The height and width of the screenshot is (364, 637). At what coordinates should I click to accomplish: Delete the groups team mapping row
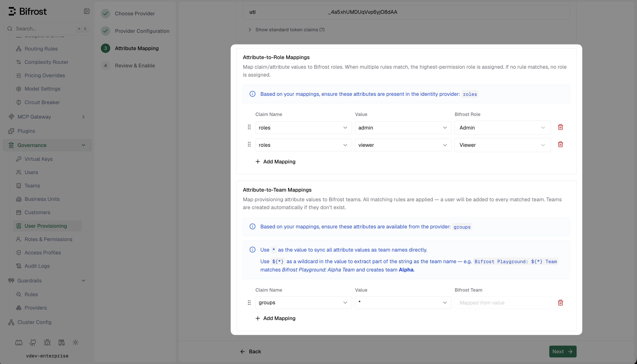pyautogui.click(x=560, y=303)
